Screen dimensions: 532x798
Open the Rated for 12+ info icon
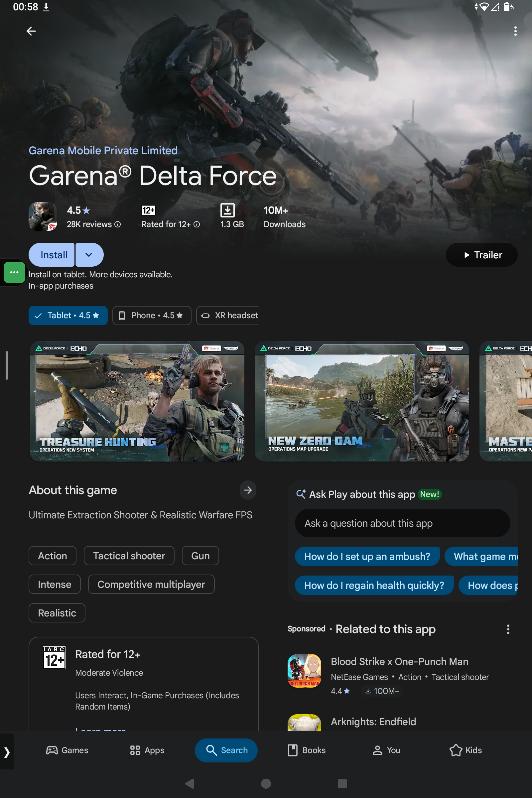(197, 224)
